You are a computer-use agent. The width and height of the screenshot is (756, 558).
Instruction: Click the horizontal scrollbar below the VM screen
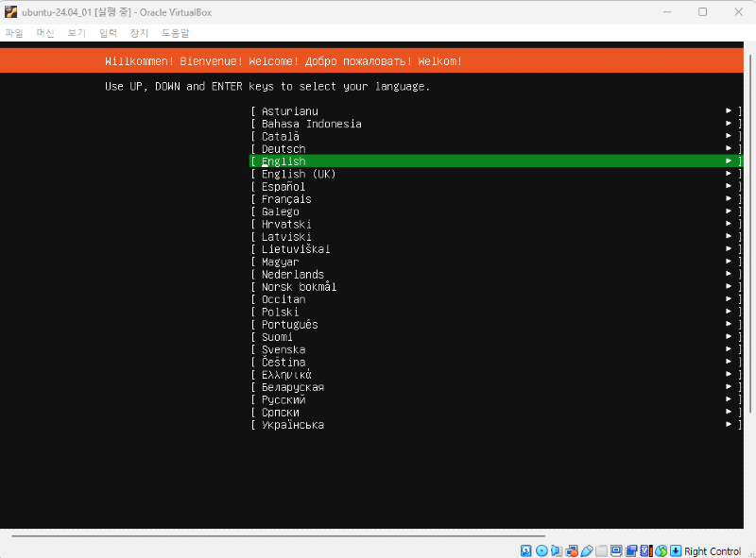(x=378, y=536)
